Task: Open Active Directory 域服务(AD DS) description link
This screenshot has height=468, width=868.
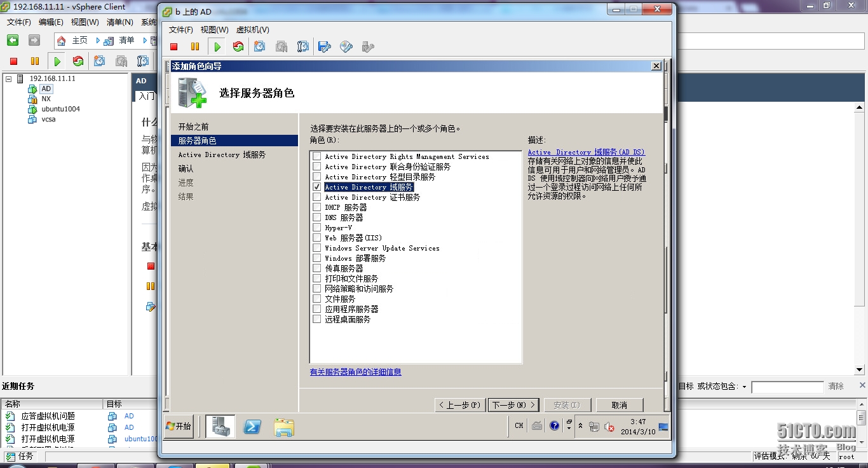Action: coord(586,152)
